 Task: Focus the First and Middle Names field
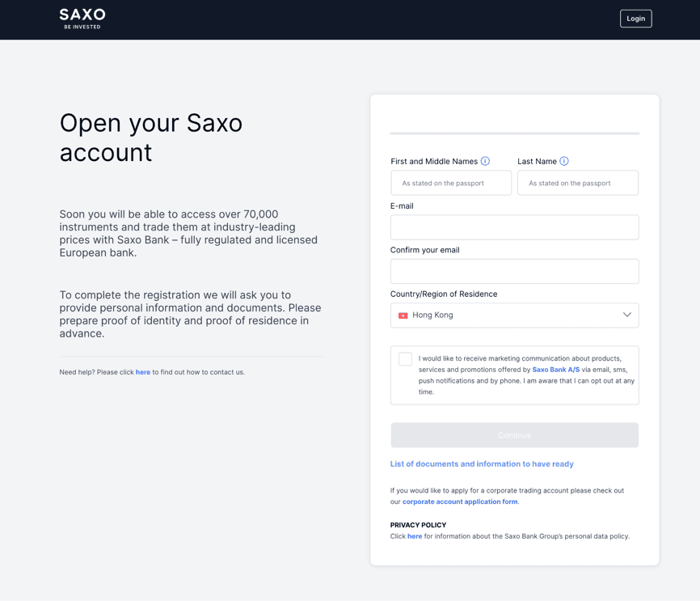(x=451, y=183)
